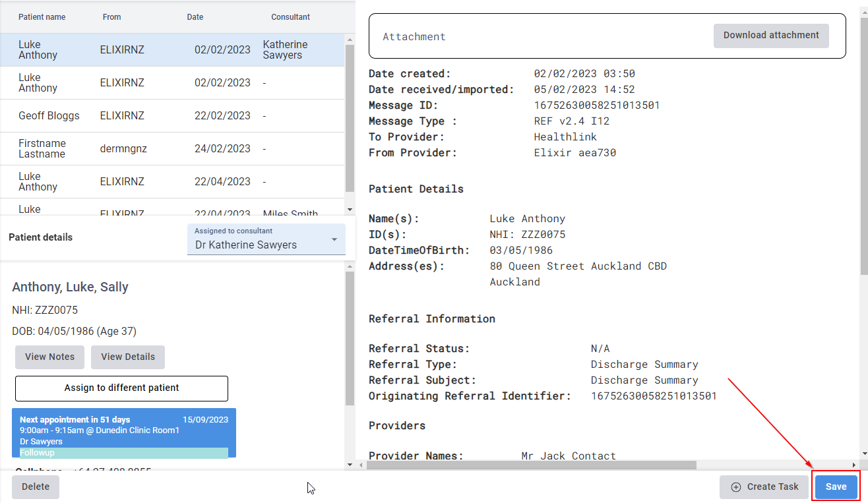868x503 pixels.
Task: Open the Assigned to consultant dropdown
Action: click(266, 239)
